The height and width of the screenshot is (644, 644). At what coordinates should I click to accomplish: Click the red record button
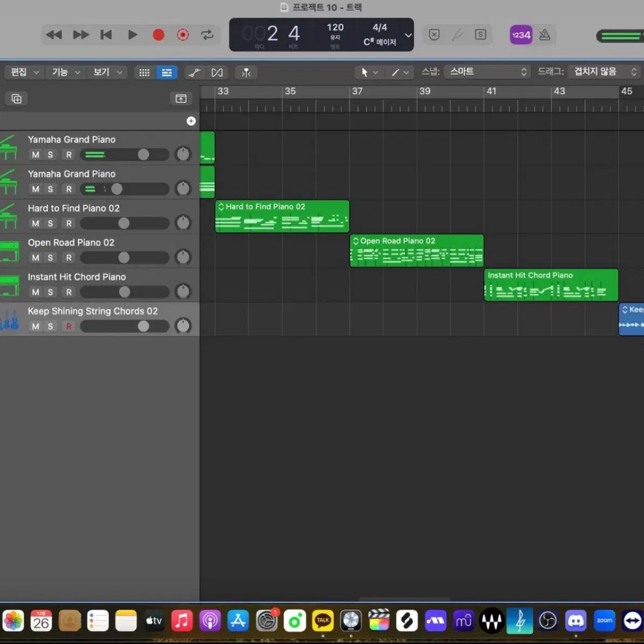point(158,35)
